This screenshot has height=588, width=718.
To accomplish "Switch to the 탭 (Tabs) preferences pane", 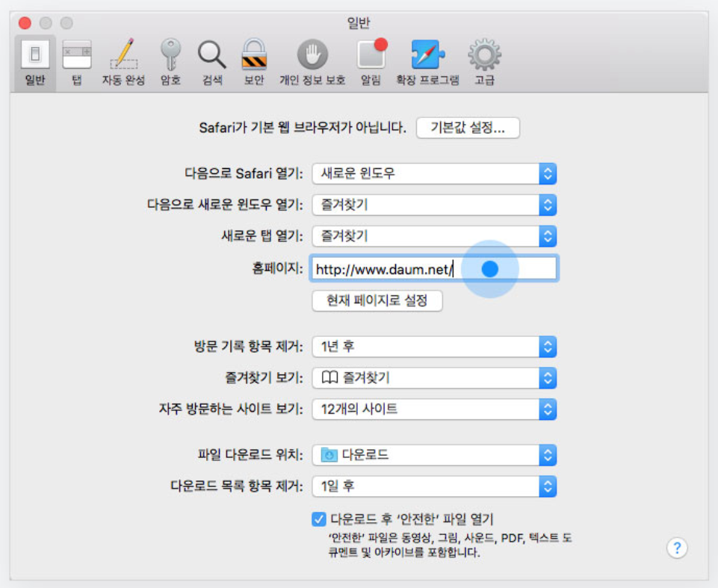I will [76, 63].
